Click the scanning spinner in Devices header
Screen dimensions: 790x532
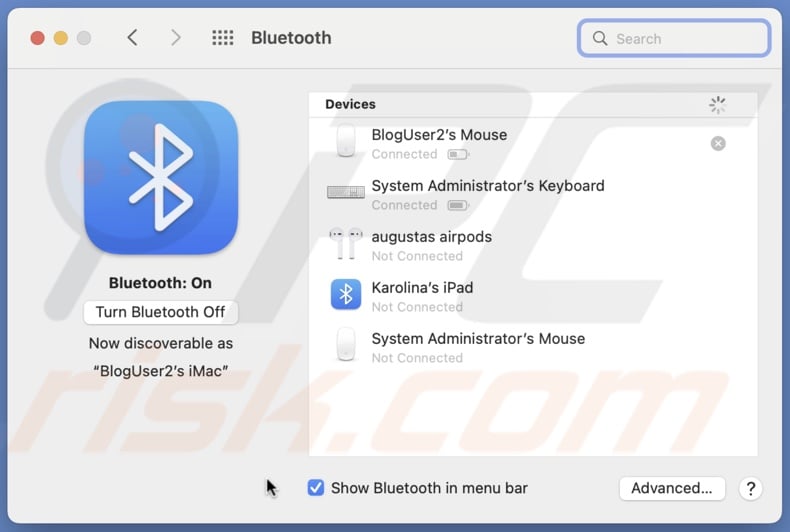[x=717, y=105]
